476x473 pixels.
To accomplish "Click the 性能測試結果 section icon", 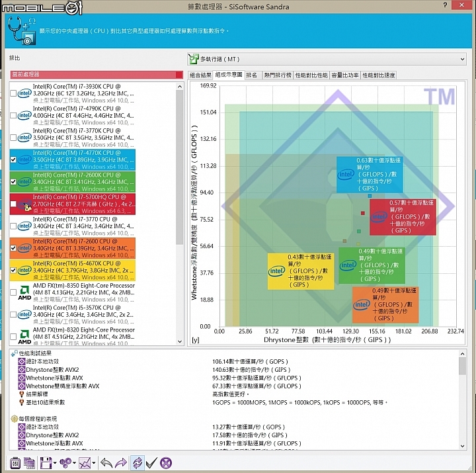I will point(14,353).
